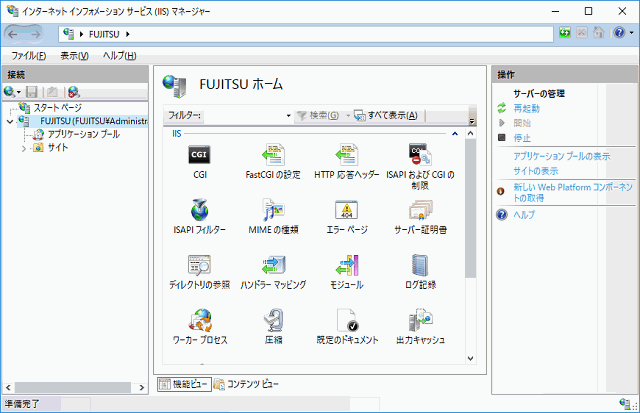Click the home icon beside address bar
The image size is (640, 413).
click(599, 32)
